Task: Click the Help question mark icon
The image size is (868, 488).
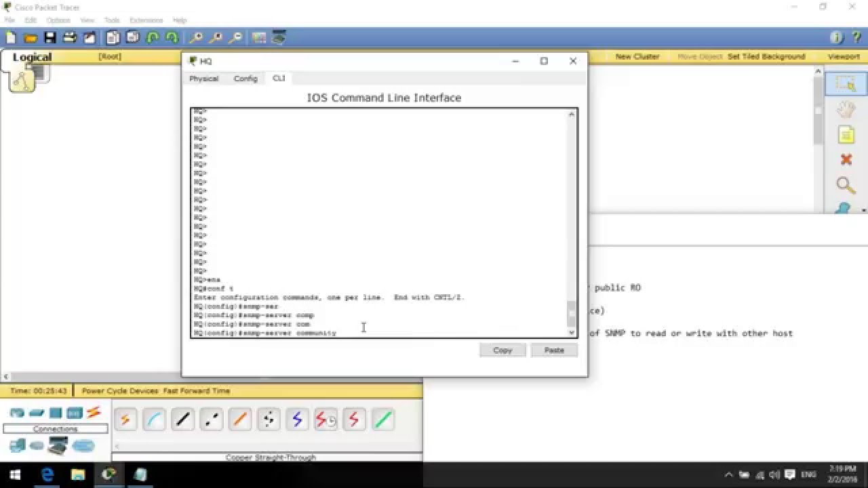Action: pyautogui.click(x=856, y=38)
